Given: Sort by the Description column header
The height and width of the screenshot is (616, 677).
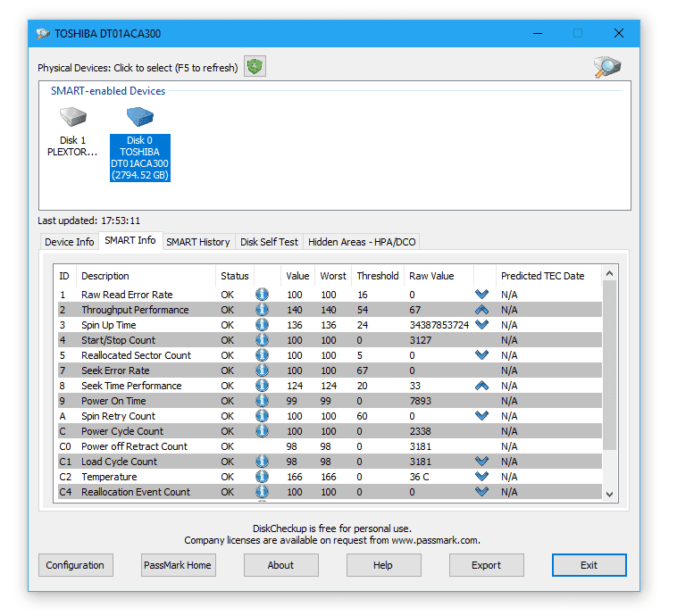Looking at the screenshot, I should click(x=146, y=276).
